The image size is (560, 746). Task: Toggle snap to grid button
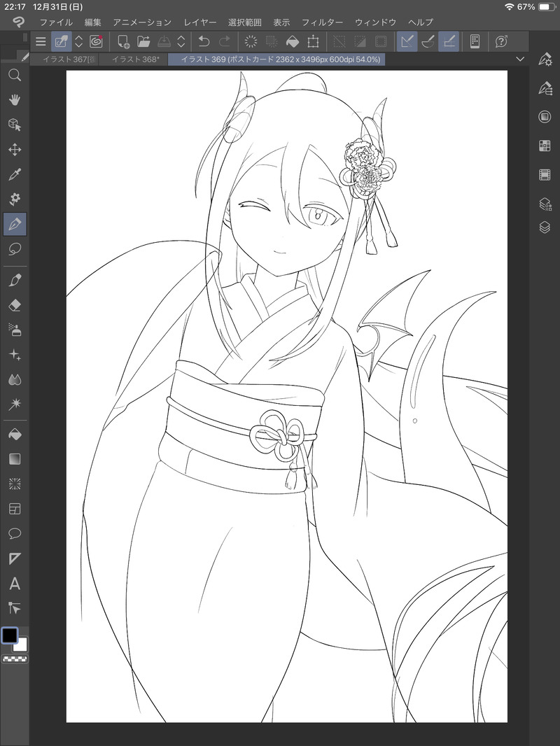(x=449, y=41)
